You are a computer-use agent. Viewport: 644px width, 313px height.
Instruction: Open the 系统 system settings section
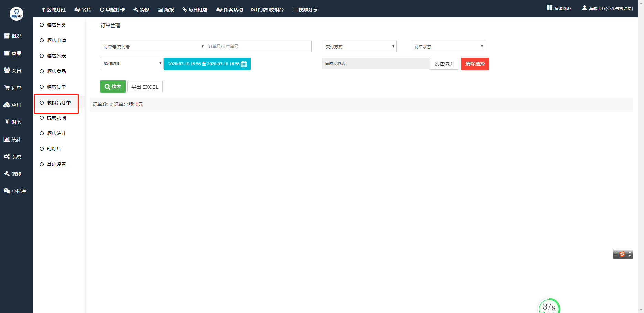click(x=13, y=157)
